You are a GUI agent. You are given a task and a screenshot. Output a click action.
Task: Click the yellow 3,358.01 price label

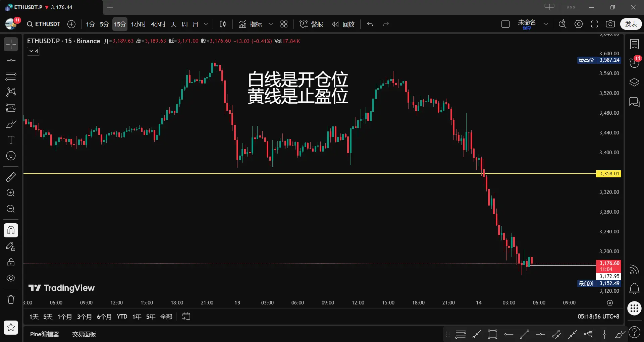click(x=608, y=174)
